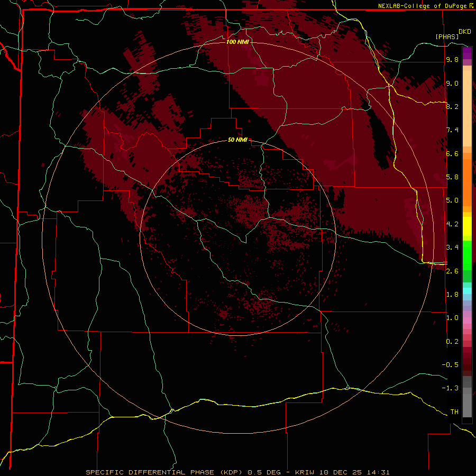This screenshot has width=476, height=476.
Task: Click the 8.2 scale value
Action: pos(452,106)
